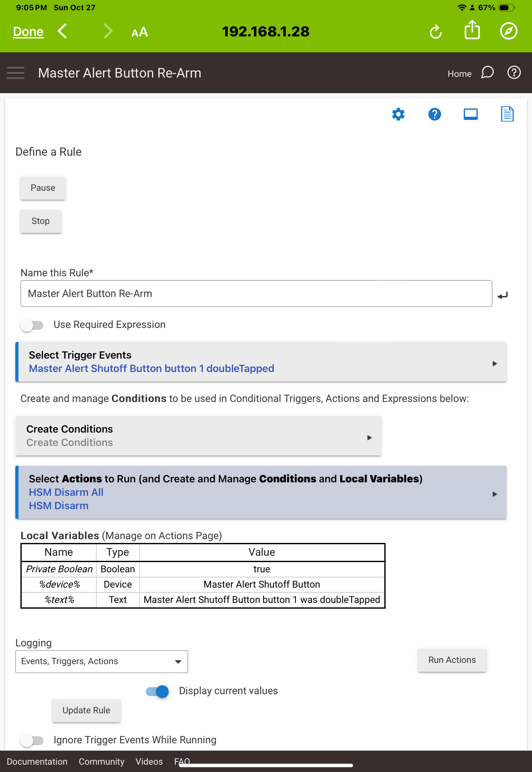Expand Select Trigger Events section

click(x=261, y=362)
